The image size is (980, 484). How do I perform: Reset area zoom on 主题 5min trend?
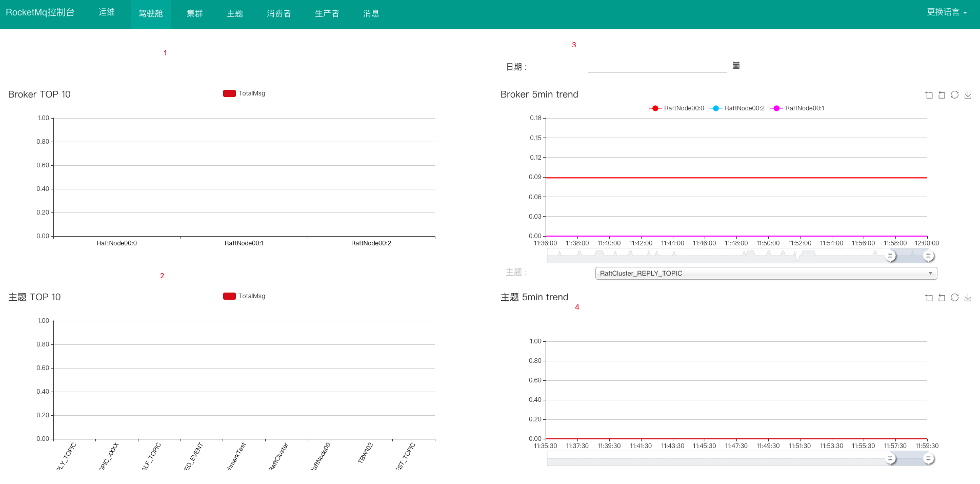(942, 298)
